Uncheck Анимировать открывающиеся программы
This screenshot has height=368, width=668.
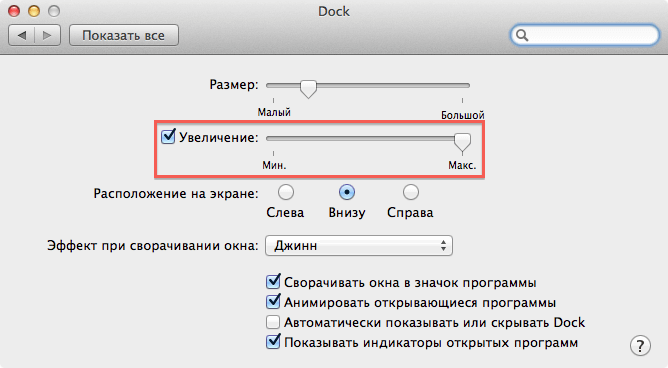tap(273, 302)
